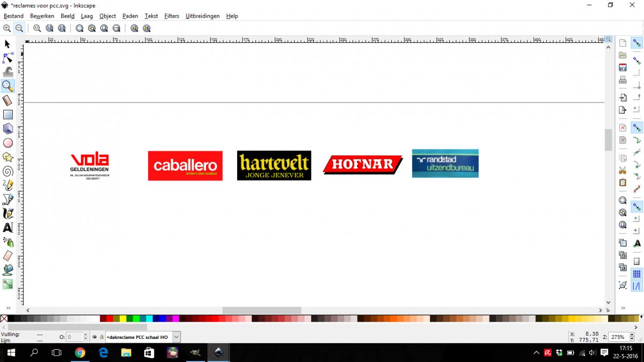Pick the no-paint X swatch
644x362 pixels.
click(x=4, y=319)
